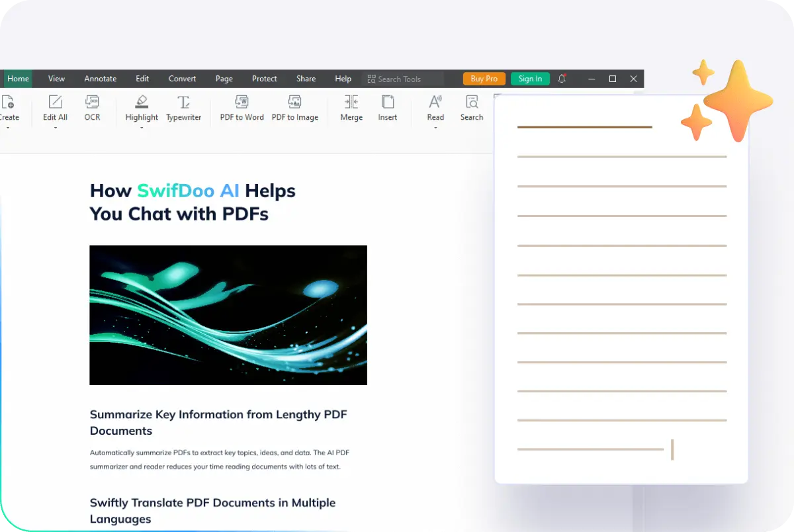Select the Edit All tool

(56, 108)
